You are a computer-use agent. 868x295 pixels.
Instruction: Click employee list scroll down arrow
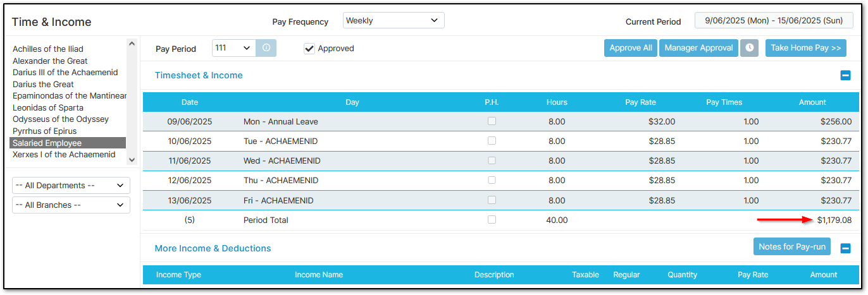[x=132, y=160]
